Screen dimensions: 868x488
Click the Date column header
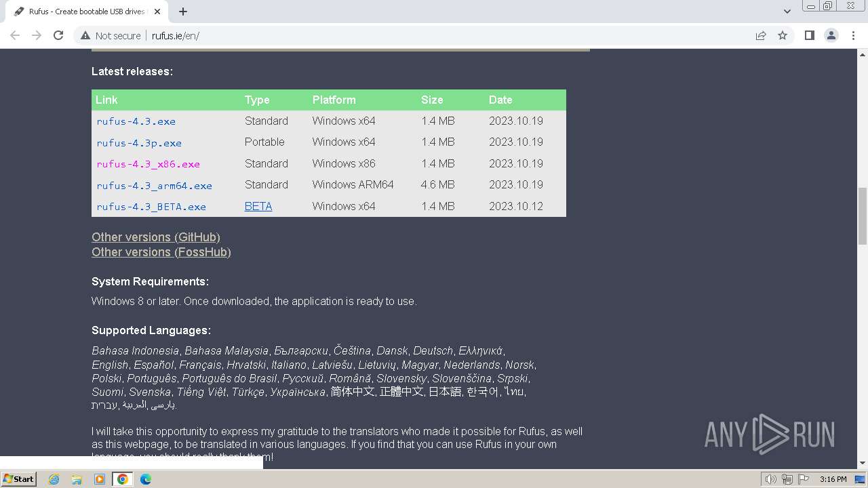500,100
